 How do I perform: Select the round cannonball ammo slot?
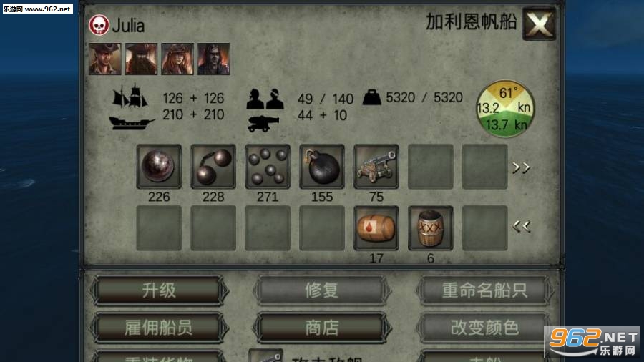pos(159,166)
